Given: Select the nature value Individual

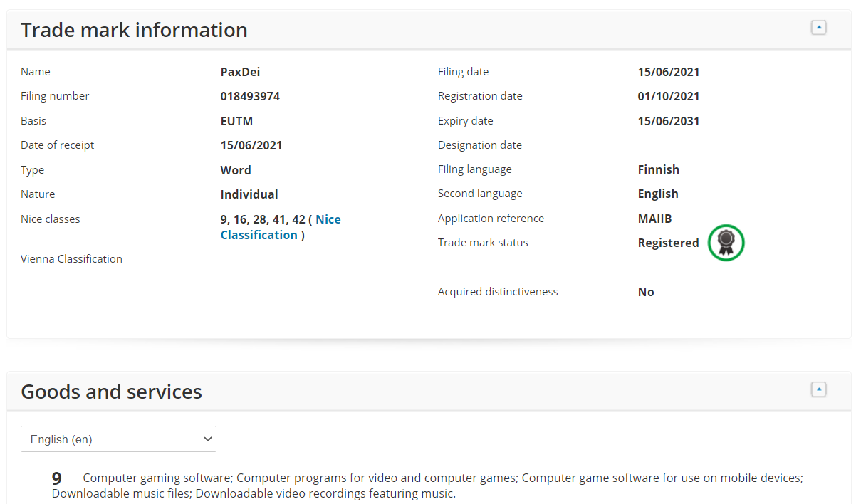Looking at the screenshot, I should point(249,194).
